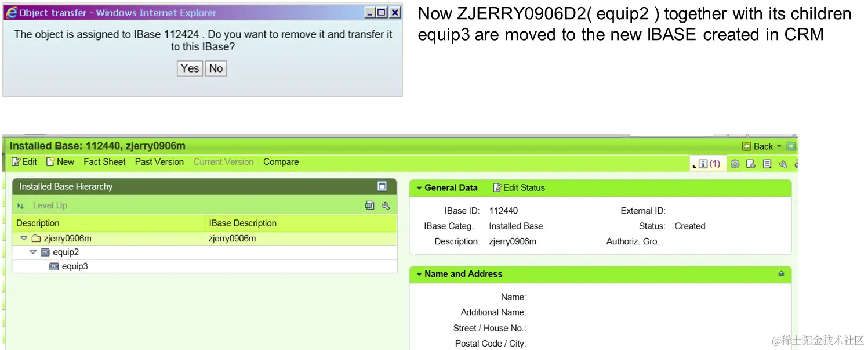The height and width of the screenshot is (350, 868).
Task: Click the Status value Created
Action: pos(690,226)
